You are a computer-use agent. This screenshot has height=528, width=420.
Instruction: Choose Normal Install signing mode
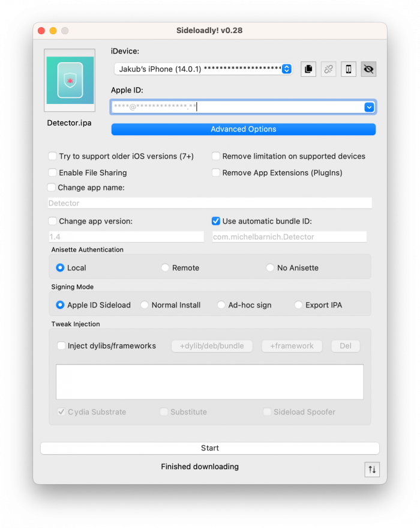(x=145, y=305)
